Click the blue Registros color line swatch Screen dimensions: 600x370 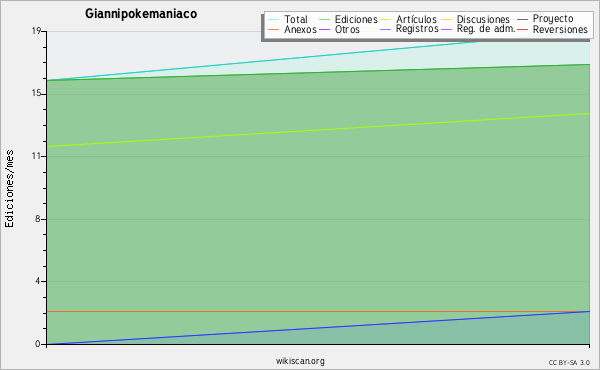[x=386, y=29]
